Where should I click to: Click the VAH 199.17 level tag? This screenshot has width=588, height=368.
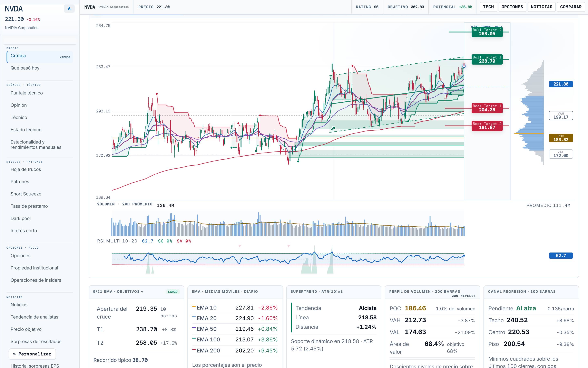click(561, 116)
